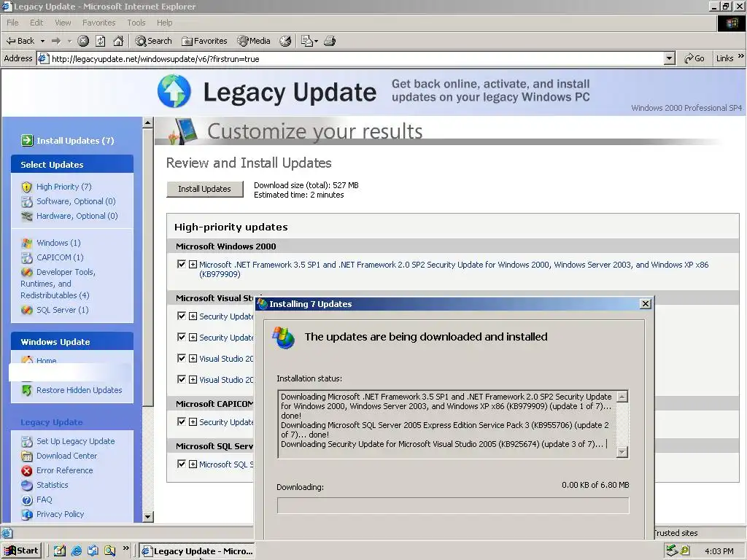Click Internet Explorer quick launch icon
The width and height of the screenshot is (747, 560).
[x=76, y=551]
